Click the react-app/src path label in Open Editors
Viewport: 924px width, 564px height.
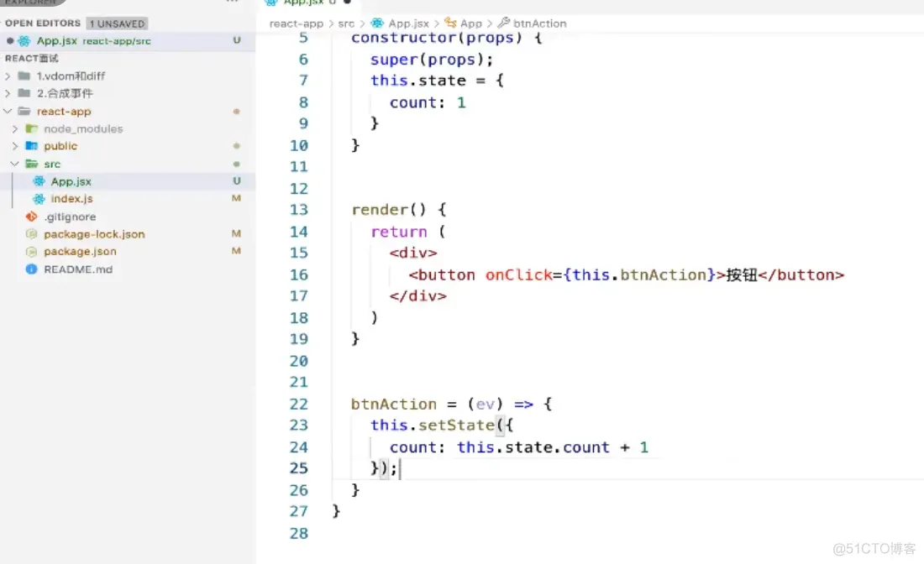pos(117,41)
